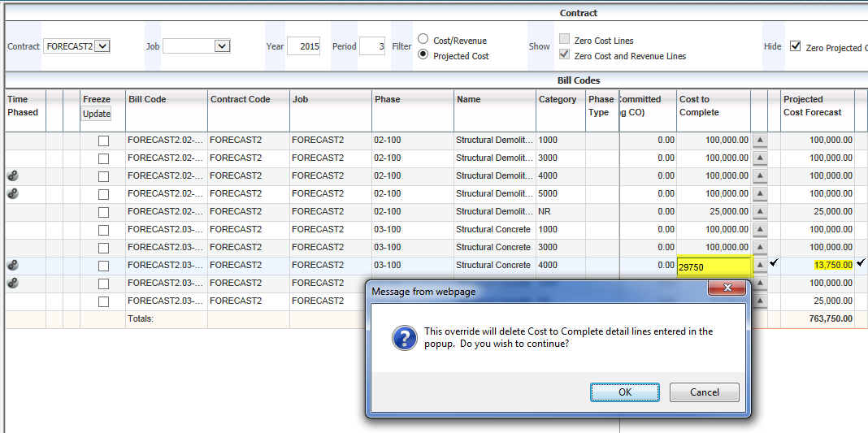Viewport: 868px width, 433px height.
Task: Open time-phased link icon for Demolition category 4000
Action: 13,175
